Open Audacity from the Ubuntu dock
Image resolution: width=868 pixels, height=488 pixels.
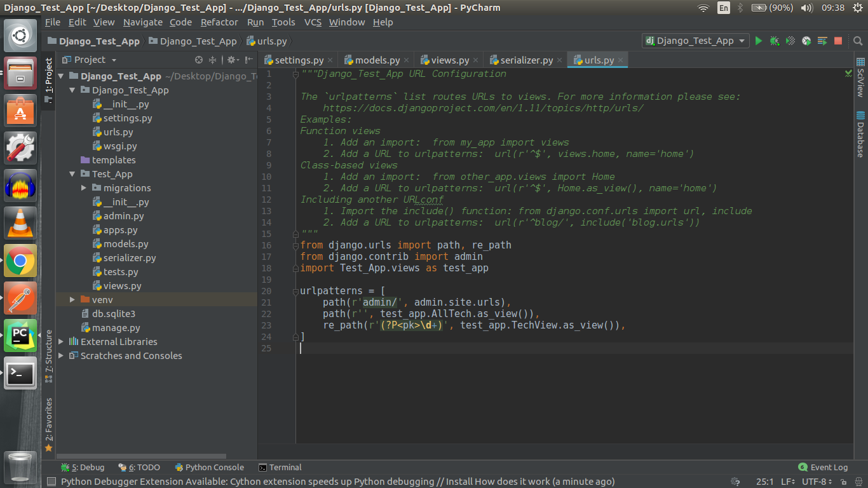coord(20,186)
